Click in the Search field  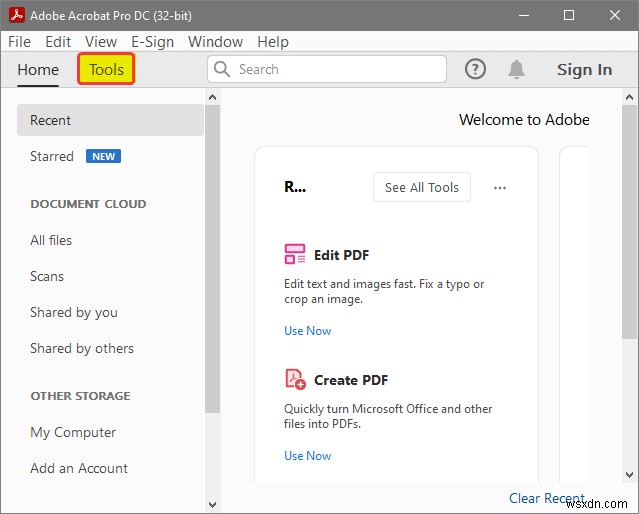[x=327, y=69]
